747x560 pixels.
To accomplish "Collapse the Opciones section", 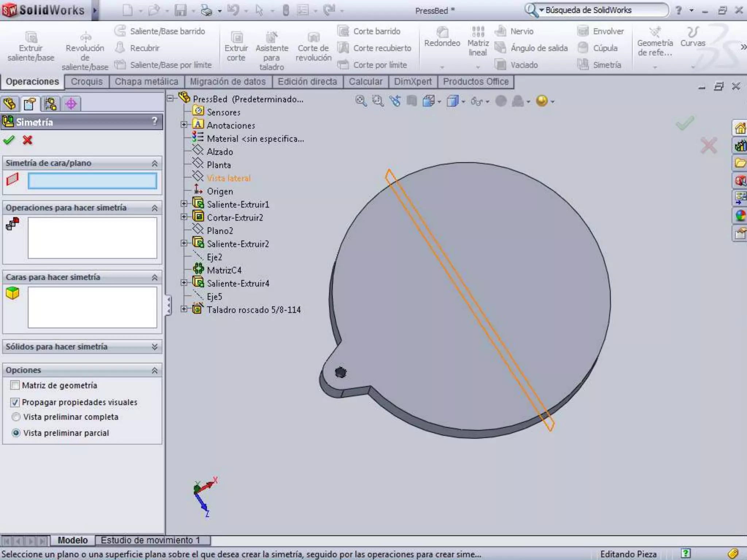I will (x=154, y=370).
